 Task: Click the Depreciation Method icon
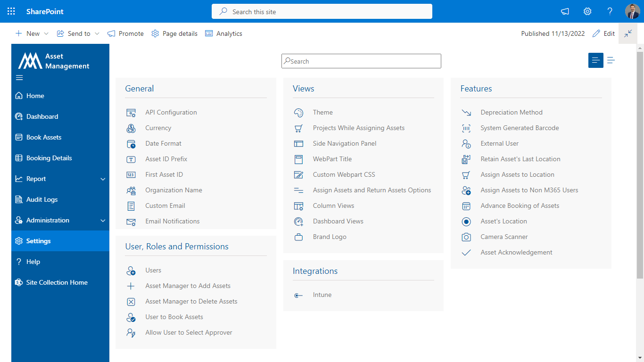(466, 112)
